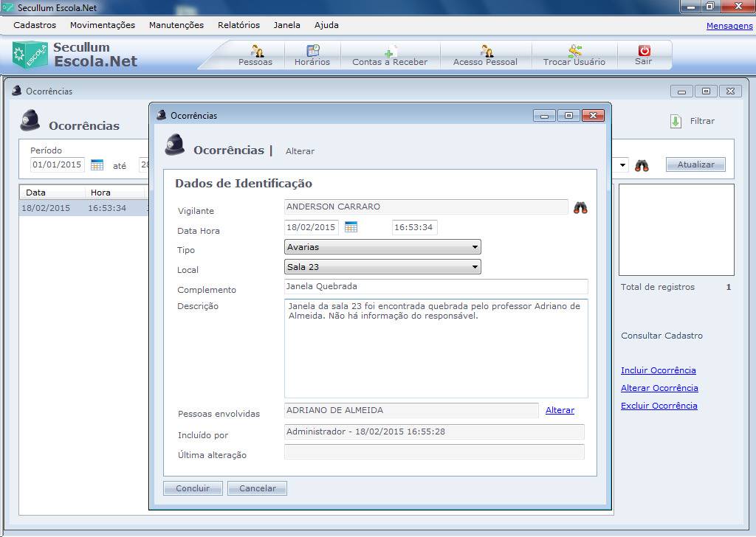Click the Cancelar button
756x537 pixels.
257,488
